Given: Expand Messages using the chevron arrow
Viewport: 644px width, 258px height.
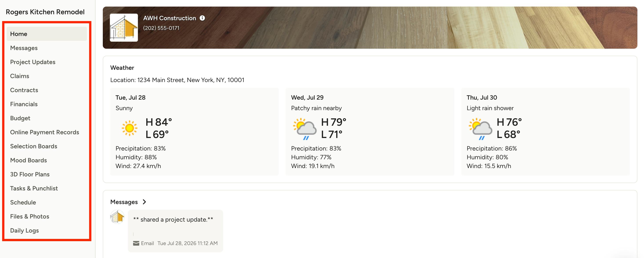Looking at the screenshot, I should point(144,202).
